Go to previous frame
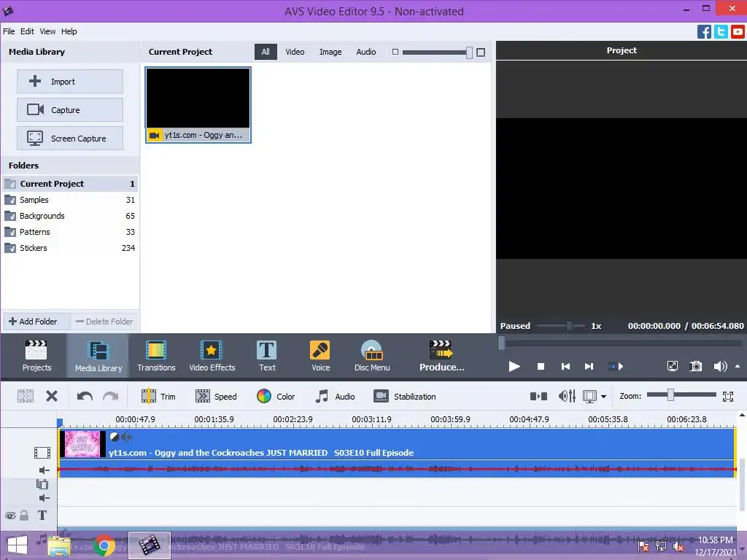 pyautogui.click(x=565, y=366)
